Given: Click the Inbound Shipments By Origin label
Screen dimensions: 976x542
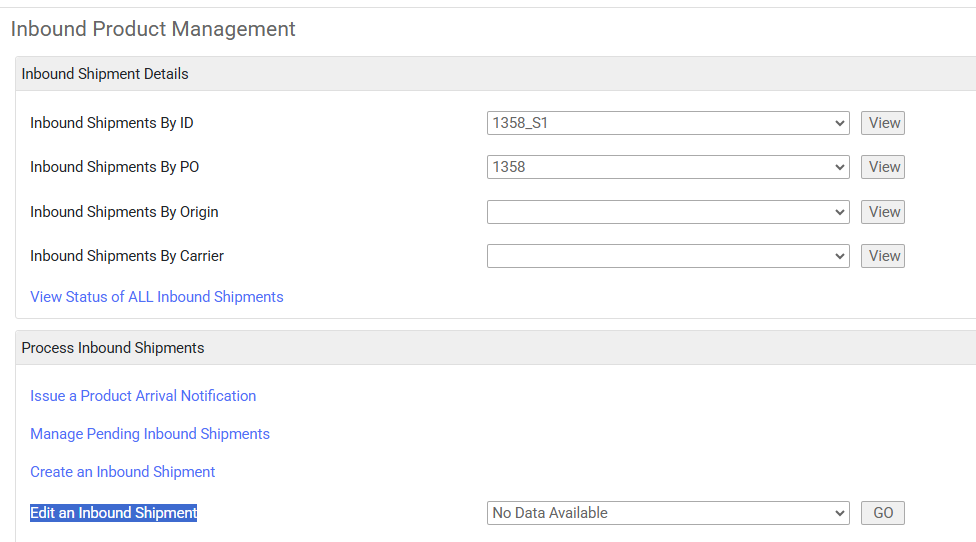Looking at the screenshot, I should pos(124,212).
